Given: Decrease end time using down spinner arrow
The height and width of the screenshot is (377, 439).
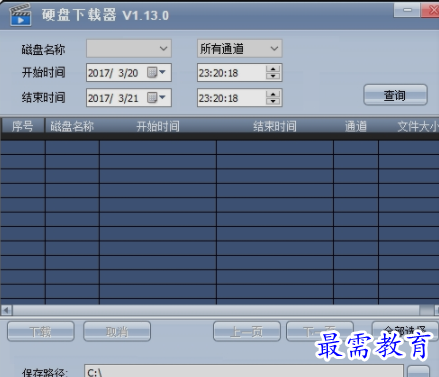Looking at the screenshot, I should click(273, 101).
